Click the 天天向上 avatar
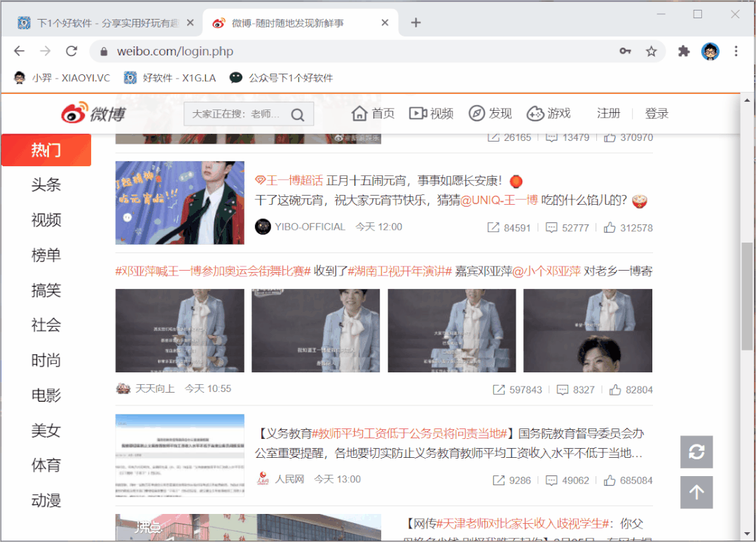 coord(123,388)
